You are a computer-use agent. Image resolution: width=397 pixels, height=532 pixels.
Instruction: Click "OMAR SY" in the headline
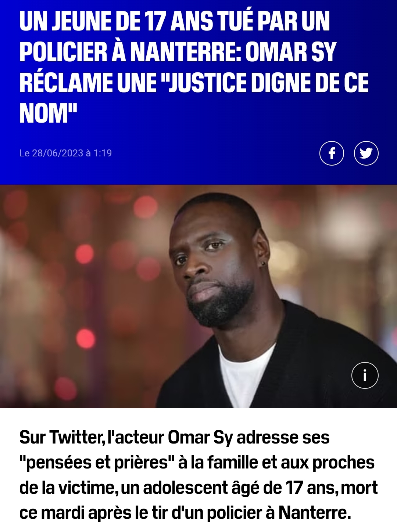click(290, 52)
